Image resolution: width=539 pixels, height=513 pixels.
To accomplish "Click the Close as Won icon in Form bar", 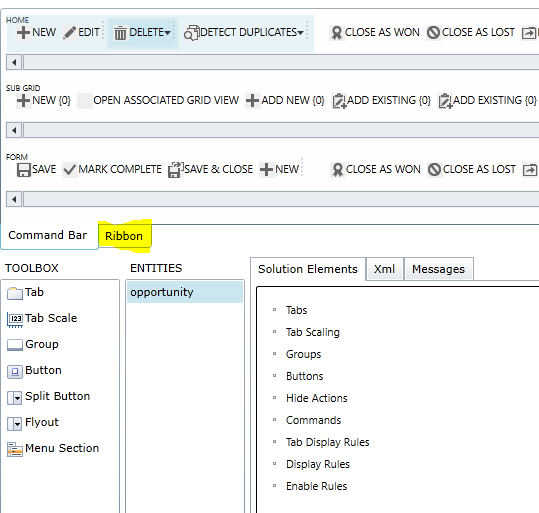I will 338,170.
